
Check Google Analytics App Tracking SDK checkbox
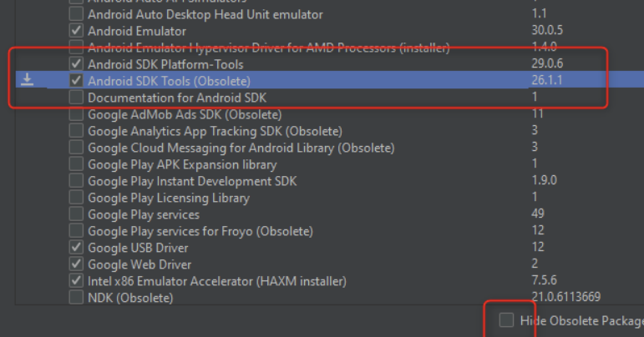[x=76, y=130]
